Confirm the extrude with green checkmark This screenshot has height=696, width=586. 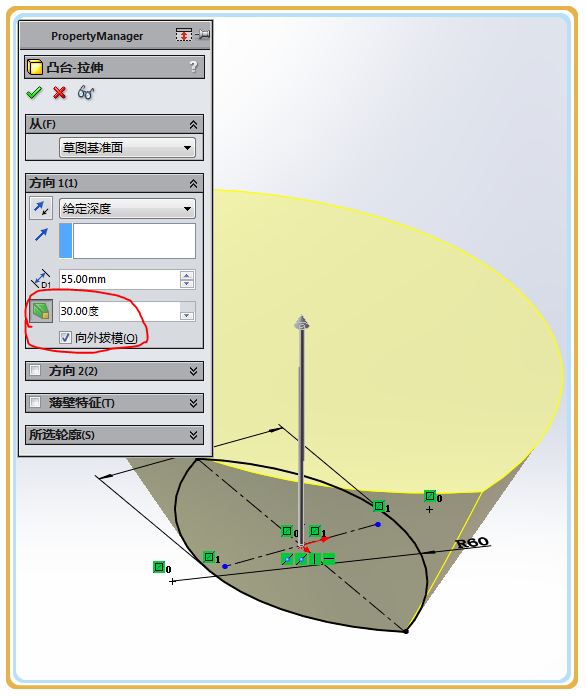[x=34, y=93]
